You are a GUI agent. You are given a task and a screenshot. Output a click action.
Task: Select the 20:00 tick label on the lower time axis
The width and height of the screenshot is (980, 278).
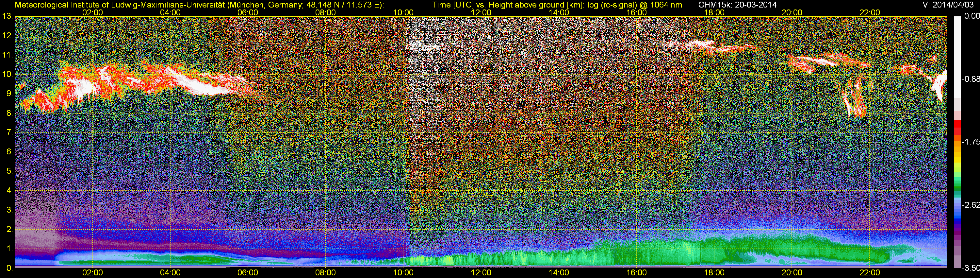tap(792, 273)
